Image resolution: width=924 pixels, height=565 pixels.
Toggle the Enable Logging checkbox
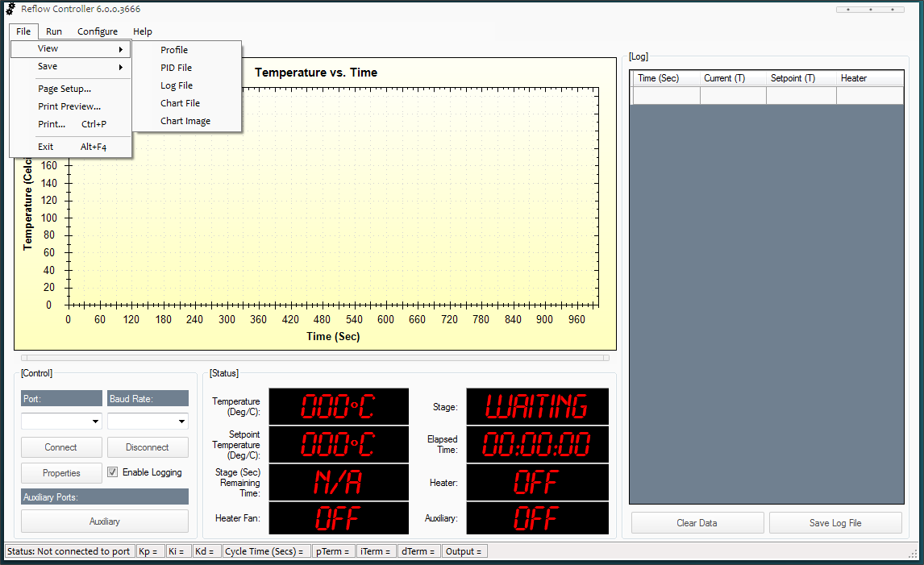point(113,472)
